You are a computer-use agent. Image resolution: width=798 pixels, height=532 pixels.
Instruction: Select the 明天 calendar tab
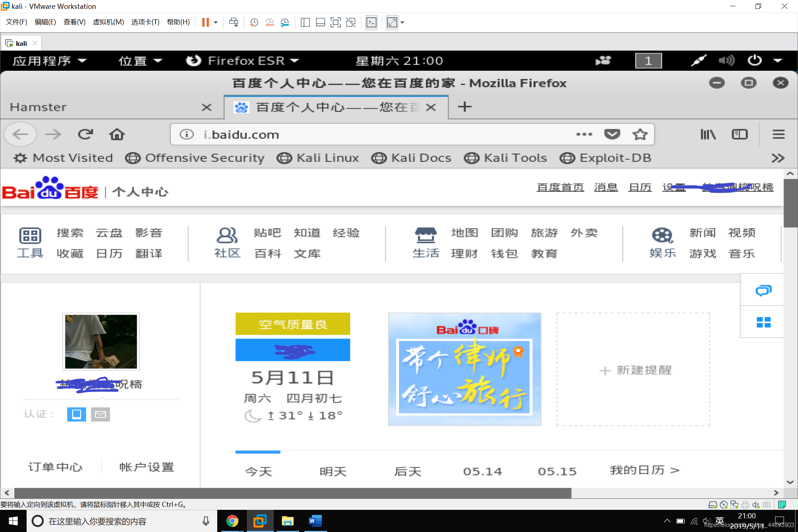coord(333,471)
